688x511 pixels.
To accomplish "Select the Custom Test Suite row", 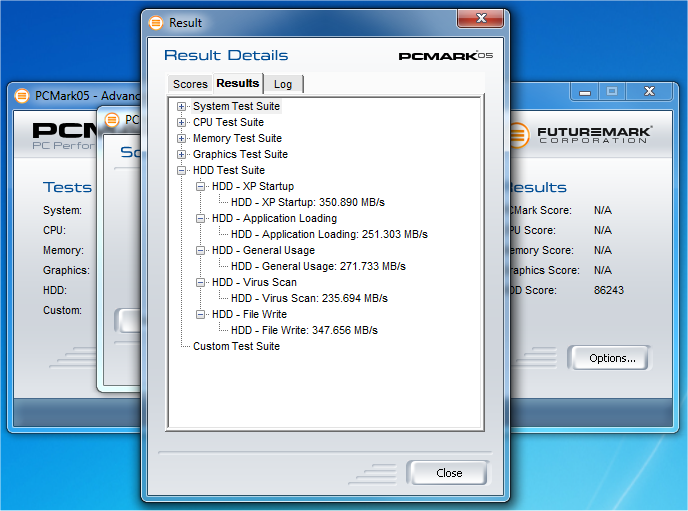I will 236,347.
